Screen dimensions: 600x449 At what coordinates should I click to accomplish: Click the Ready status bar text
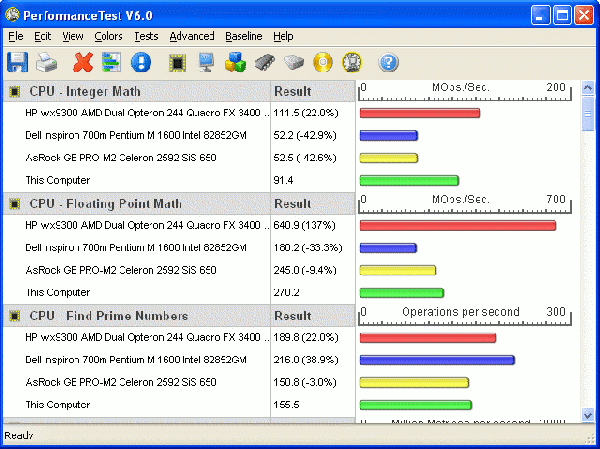19,435
